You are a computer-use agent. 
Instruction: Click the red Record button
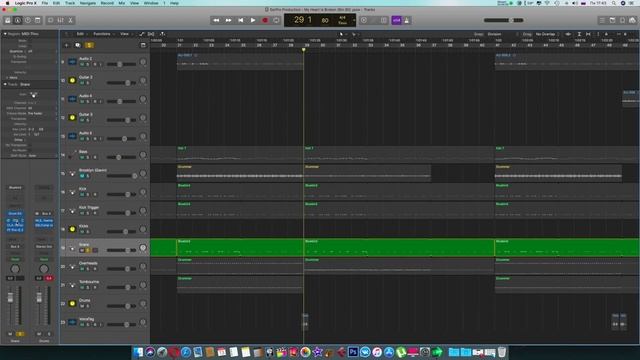click(265, 20)
